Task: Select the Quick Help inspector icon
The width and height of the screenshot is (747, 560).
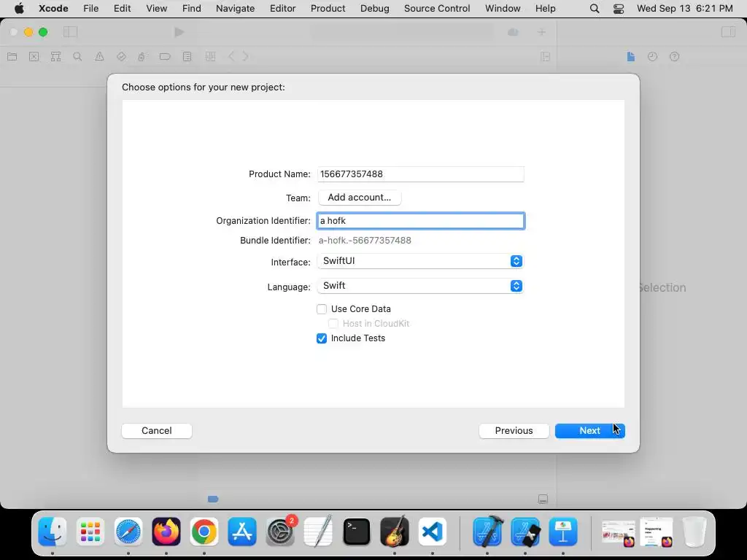Action: 674,57
